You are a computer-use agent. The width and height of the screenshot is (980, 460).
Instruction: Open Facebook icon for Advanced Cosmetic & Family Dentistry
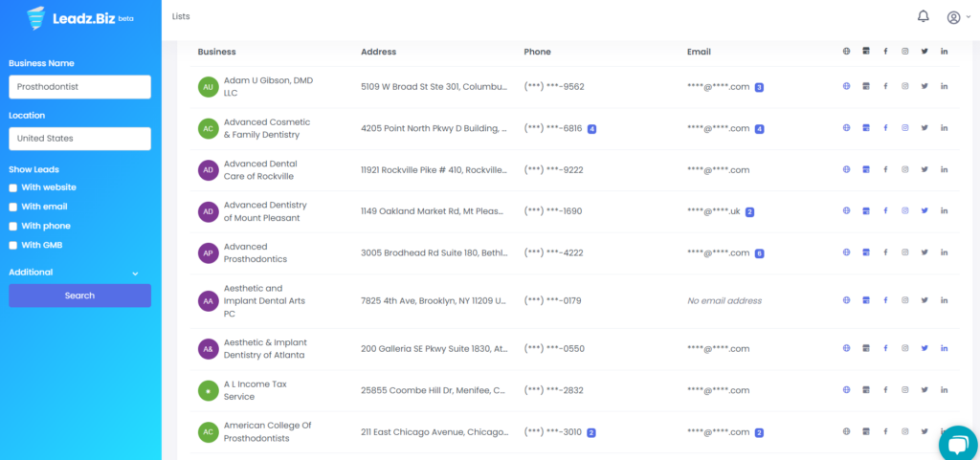pos(885,128)
